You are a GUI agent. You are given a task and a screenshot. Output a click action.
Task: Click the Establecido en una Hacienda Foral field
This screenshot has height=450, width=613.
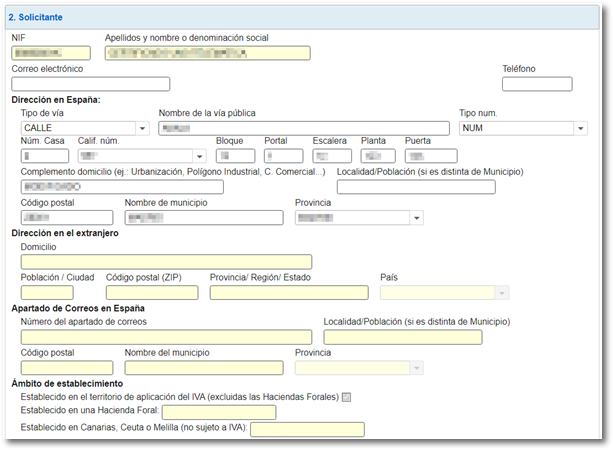pos(218,412)
